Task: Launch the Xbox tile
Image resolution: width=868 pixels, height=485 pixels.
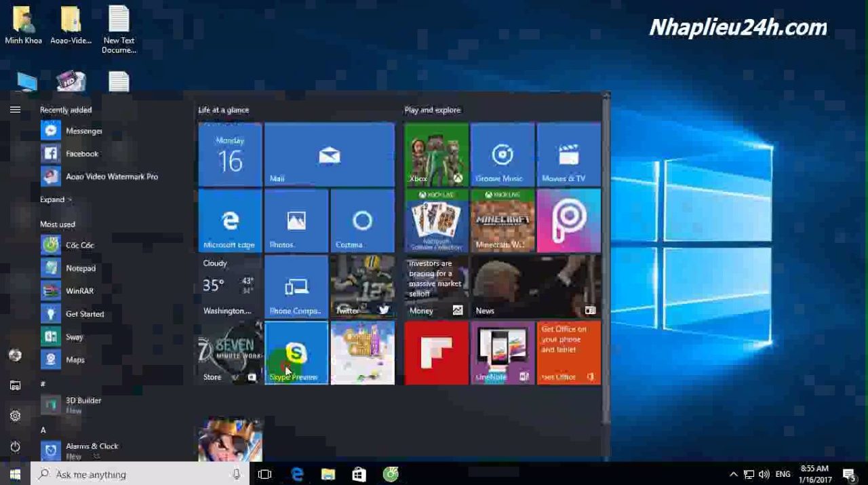Action: pyautogui.click(x=436, y=155)
